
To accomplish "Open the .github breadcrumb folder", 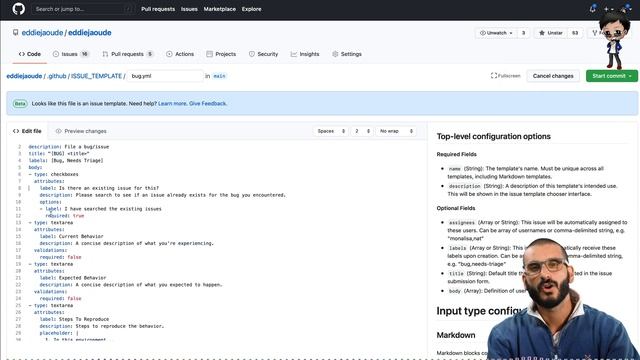I will pyautogui.click(x=56, y=76).
